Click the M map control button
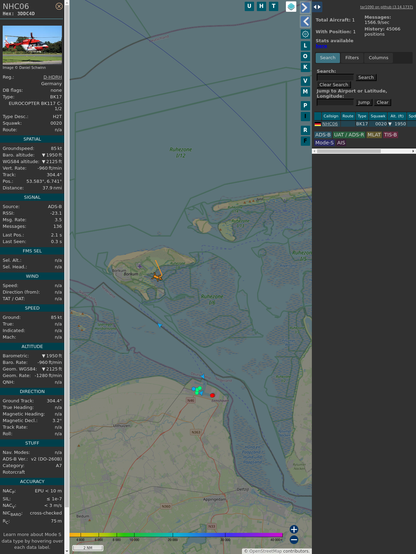Image resolution: width=416 pixels, height=554 pixels. coord(305,92)
